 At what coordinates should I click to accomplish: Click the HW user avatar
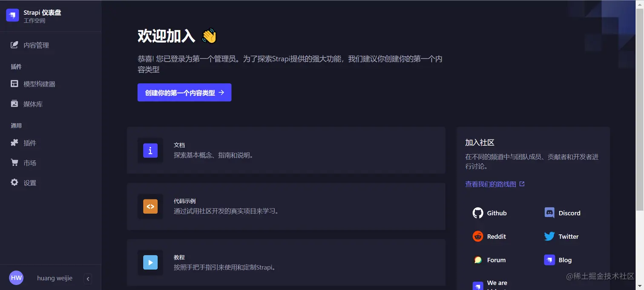(16, 278)
